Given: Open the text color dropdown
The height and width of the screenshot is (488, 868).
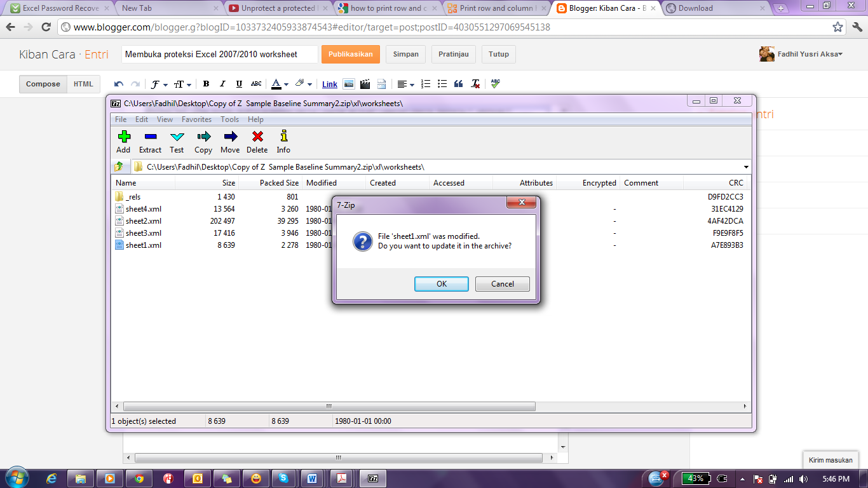Looking at the screenshot, I should pyautogui.click(x=279, y=84).
